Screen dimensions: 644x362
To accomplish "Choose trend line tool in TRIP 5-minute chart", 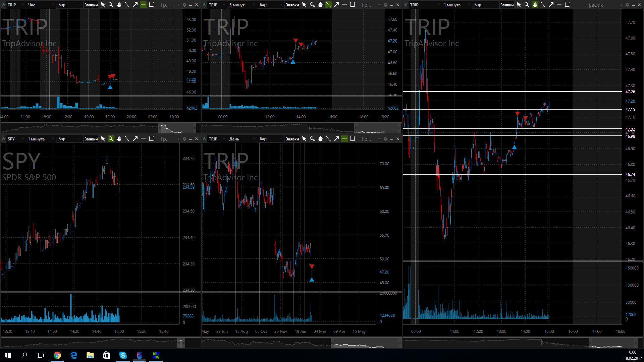I will [328, 5].
